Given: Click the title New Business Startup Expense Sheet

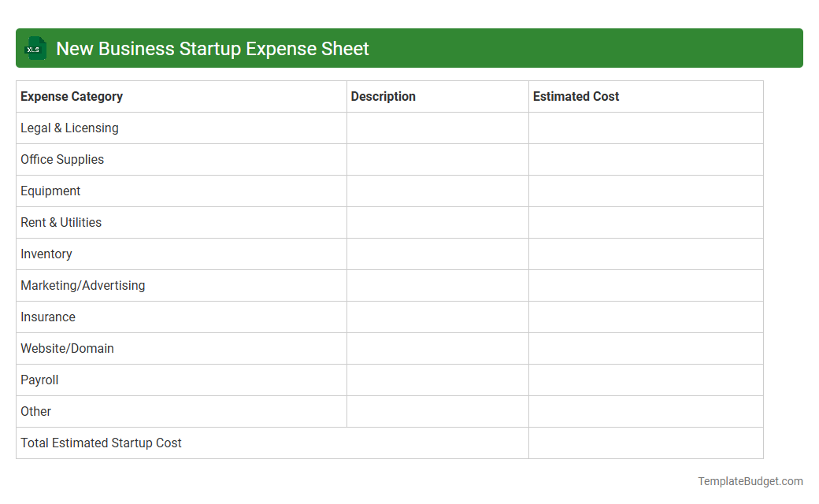Looking at the screenshot, I should point(211,48).
